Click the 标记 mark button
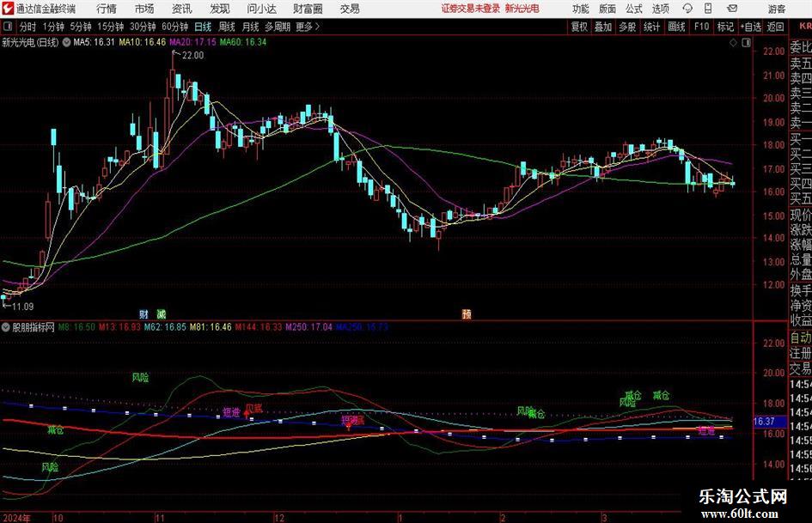The image size is (812, 523). (725, 27)
